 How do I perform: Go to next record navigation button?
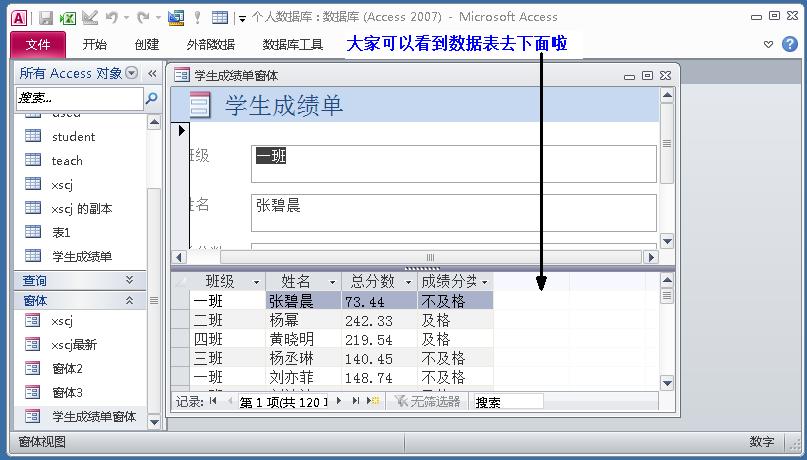click(339, 401)
